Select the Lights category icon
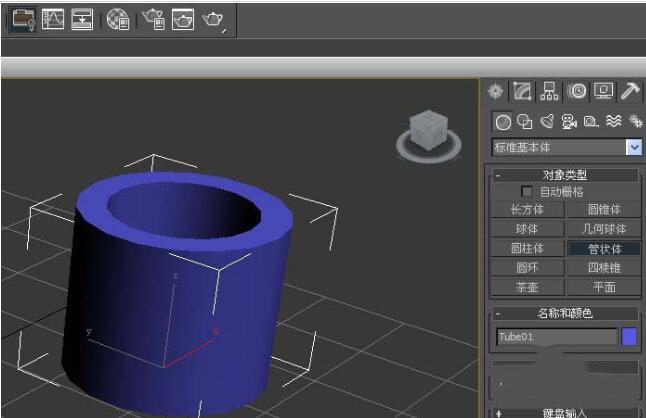Viewport: 646px width, 418px height. click(x=547, y=122)
